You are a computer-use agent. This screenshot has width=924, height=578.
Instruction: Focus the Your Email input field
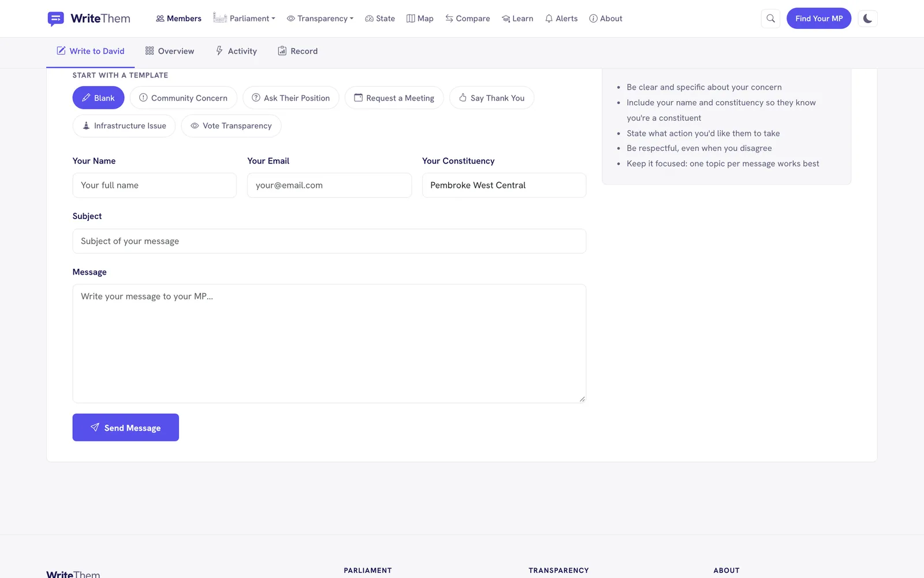(329, 185)
